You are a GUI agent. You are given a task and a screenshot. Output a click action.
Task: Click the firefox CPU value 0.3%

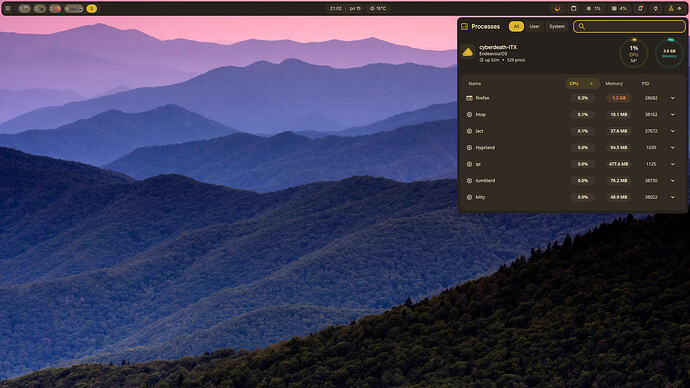583,98
